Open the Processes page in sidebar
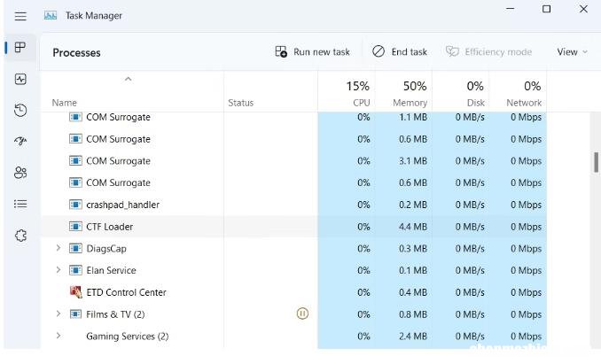 click(20, 48)
